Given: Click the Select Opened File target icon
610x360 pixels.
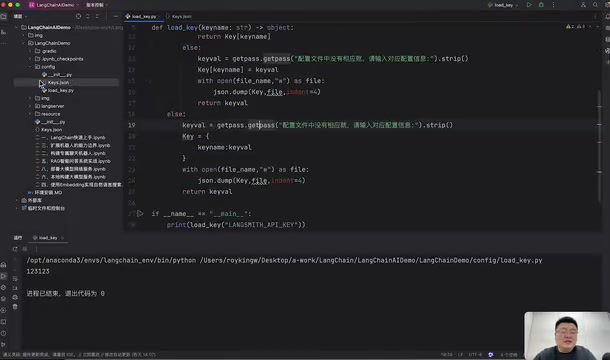Looking at the screenshot, I should [x=79, y=16].
